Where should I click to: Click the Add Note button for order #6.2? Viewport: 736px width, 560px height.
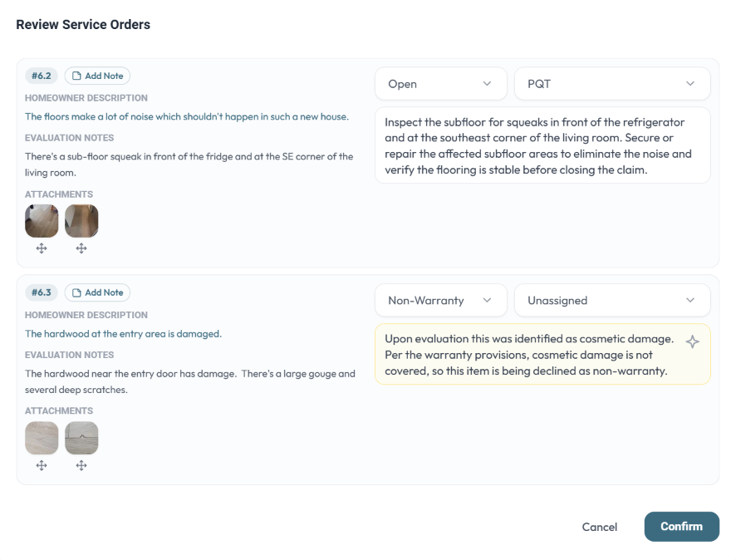pyautogui.click(x=97, y=76)
